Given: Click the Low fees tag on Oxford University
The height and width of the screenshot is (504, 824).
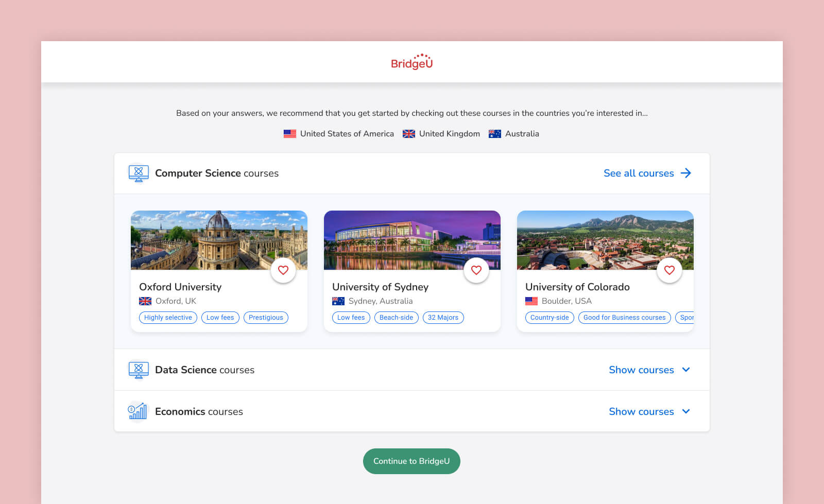Looking at the screenshot, I should pos(220,317).
